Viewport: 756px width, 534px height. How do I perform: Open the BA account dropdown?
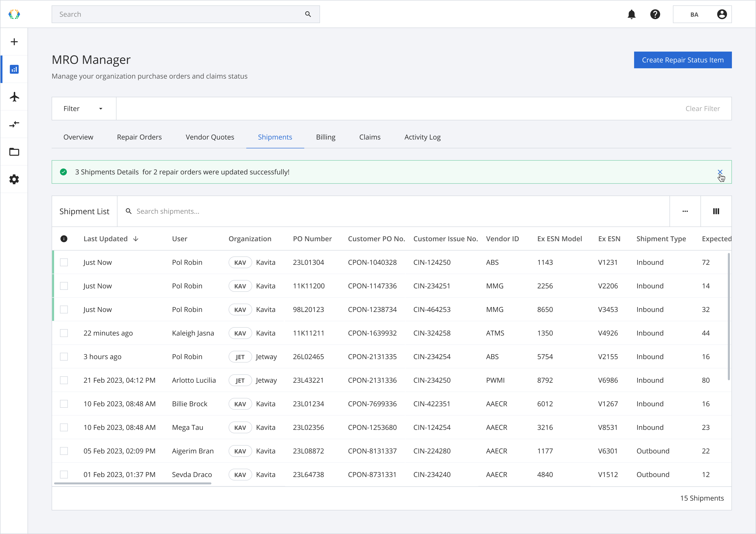pos(702,14)
